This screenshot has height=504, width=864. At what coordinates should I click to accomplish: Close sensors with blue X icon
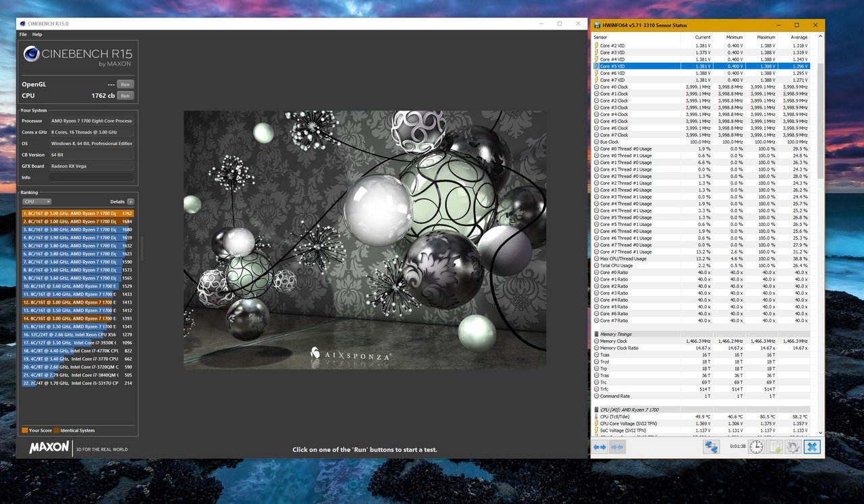point(812,447)
